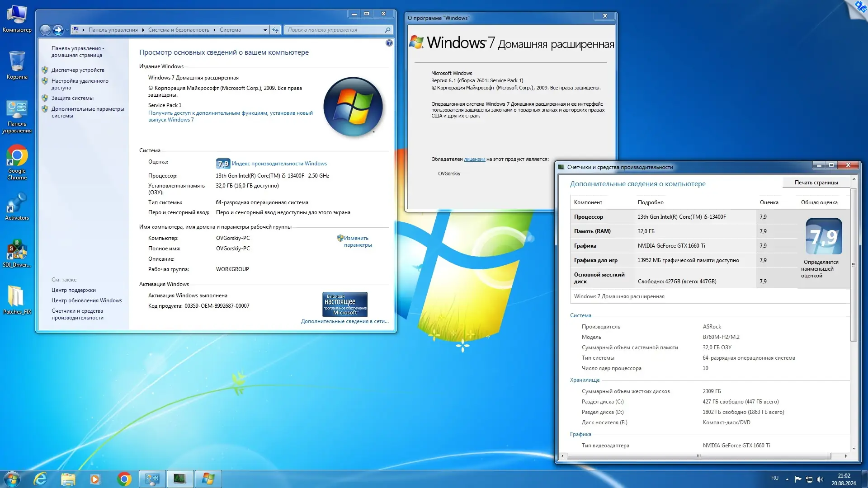Select Система и безопасность breadcrumb item
868x488 pixels.
click(x=179, y=30)
